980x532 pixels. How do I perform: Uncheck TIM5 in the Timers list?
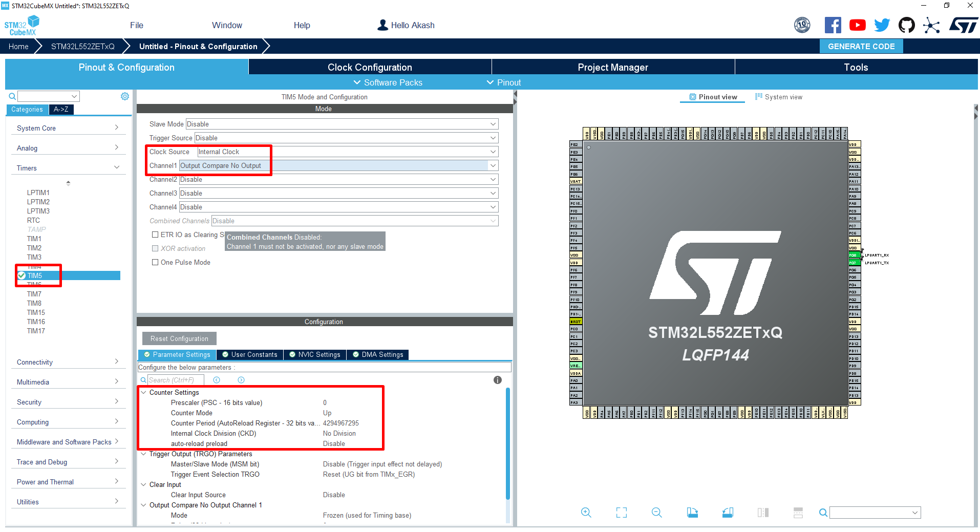click(21, 275)
